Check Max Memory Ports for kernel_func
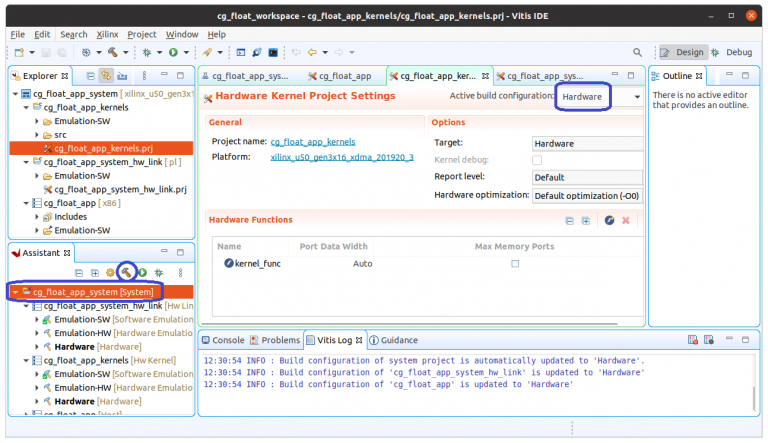The height and width of the screenshot is (443, 768). tap(515, 263)
